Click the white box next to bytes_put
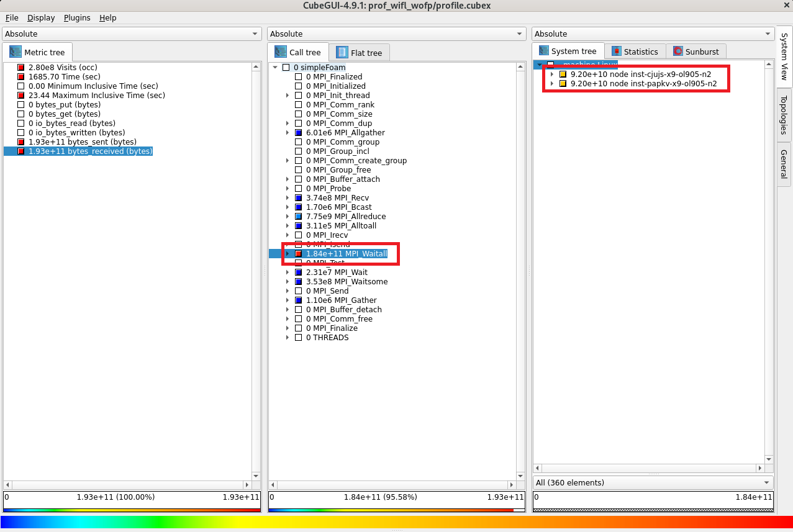 click(x=20, y=105)
